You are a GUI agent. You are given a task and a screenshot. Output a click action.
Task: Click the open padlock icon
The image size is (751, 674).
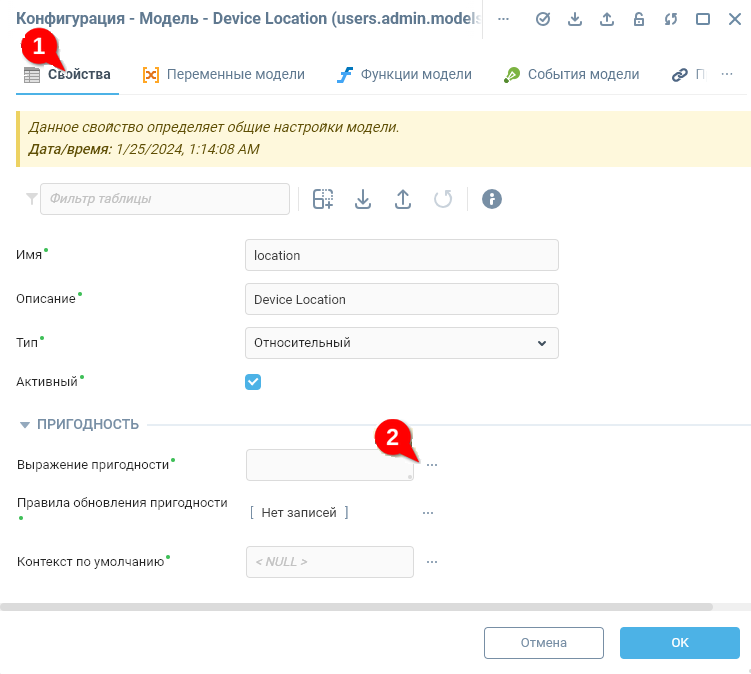click(639, 19)
